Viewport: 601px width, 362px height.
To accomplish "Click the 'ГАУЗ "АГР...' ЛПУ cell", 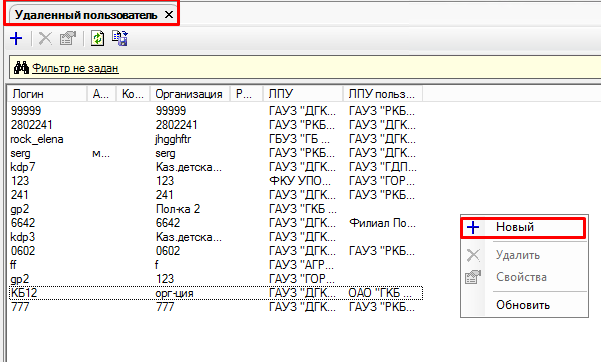I will pos(301,265).
